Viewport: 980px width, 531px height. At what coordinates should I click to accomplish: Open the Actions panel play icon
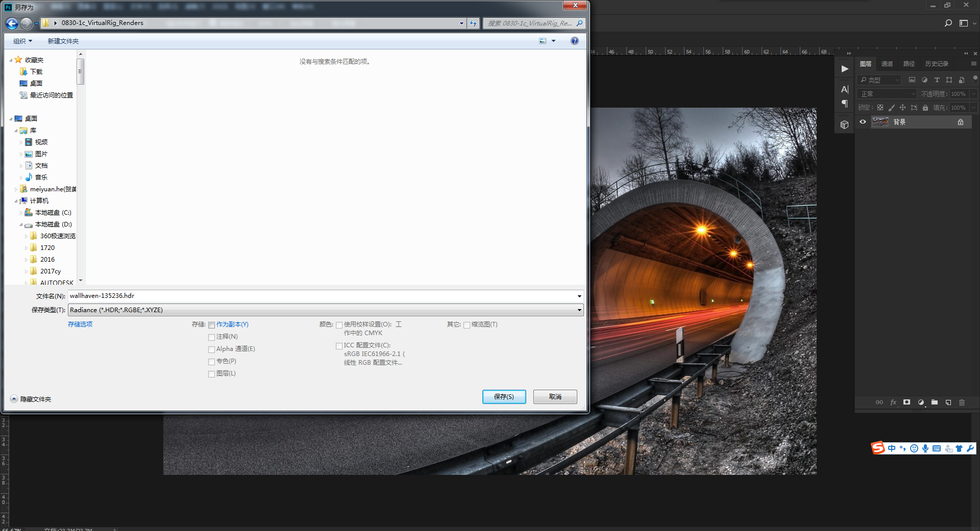(845, 69)
